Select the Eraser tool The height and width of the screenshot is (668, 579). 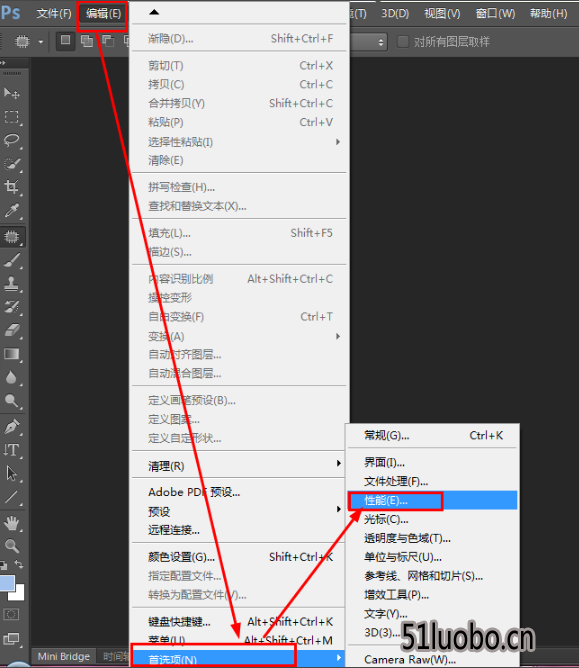click(12, 331)
